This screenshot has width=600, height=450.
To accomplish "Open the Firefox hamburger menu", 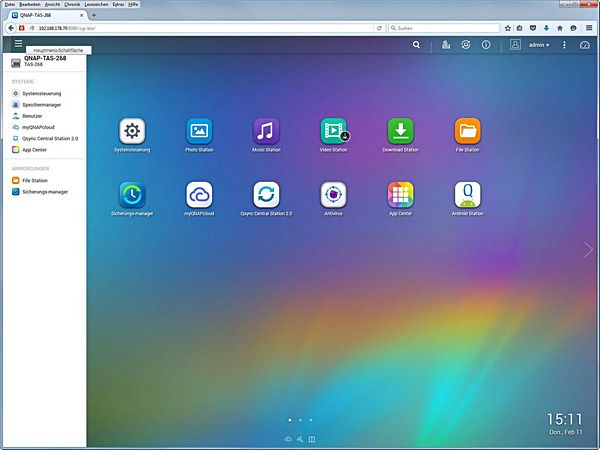I will [589, 28].
